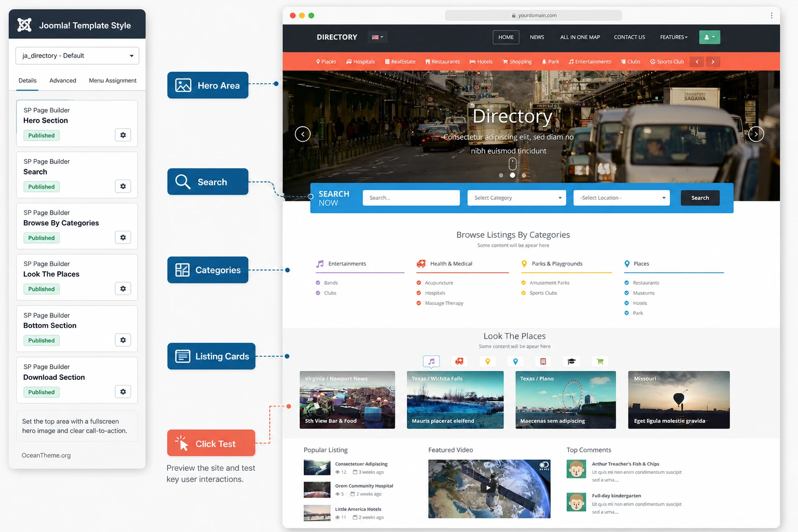Play the Featured Video
Viewport: 798px width, 532px height.
(488, 488)
